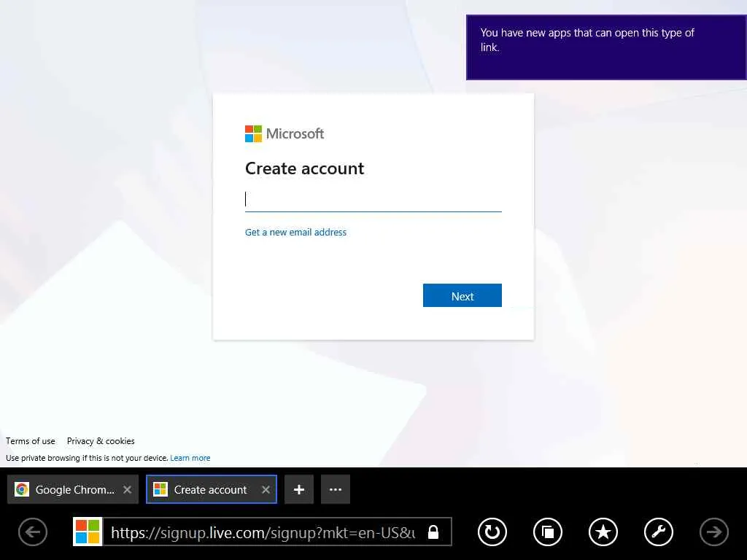Viewport: 747px width, 560px height.
Task: Click the padlock security icon in address bar
Action: click(x=433, y=532)
